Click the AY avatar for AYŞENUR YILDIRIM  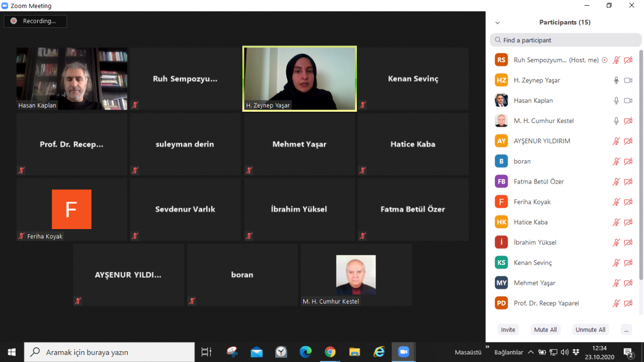pos(501,141)
